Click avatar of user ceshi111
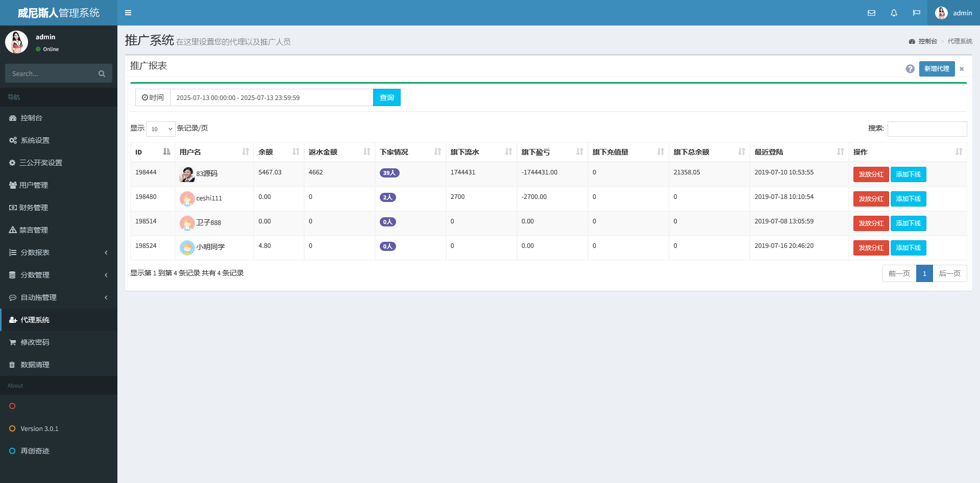 click(187, 199)
